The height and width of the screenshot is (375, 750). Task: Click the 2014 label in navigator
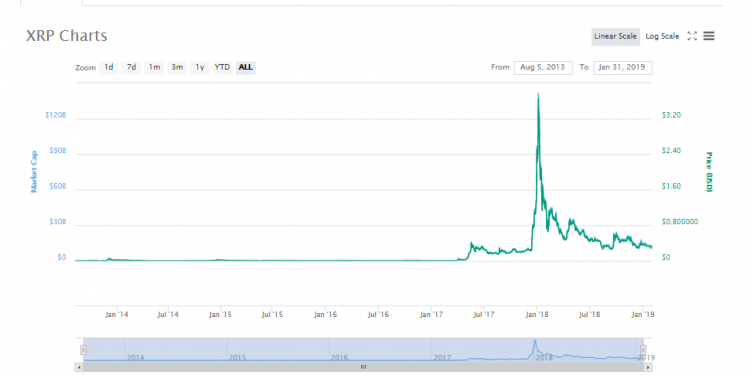pos(135,357)
